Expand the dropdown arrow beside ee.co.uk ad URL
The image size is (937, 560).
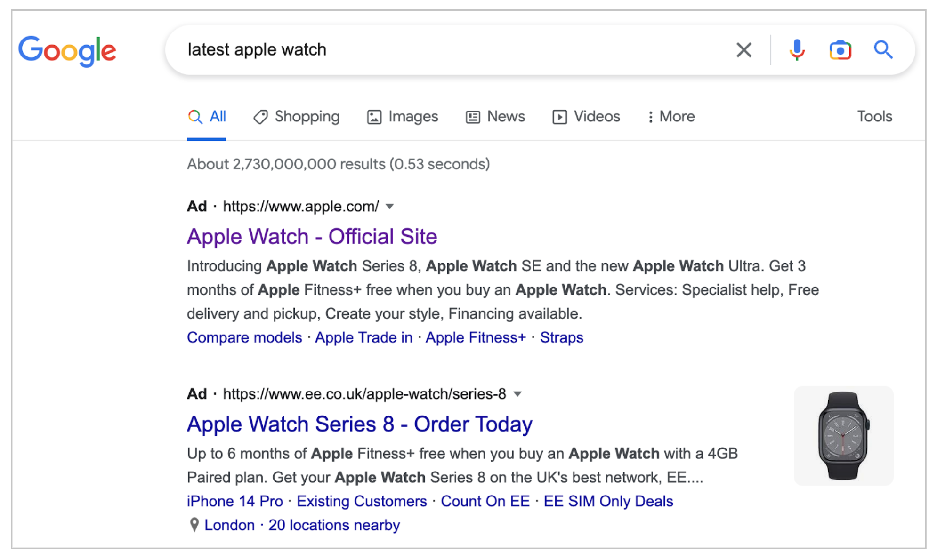coord(517,394)
